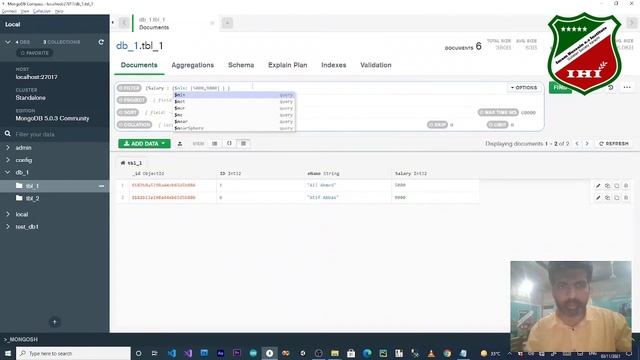Image resolution: width=640 pixels, height=360 pixels.
Task: Open the query history ellipsis menu
Action: 627,87
